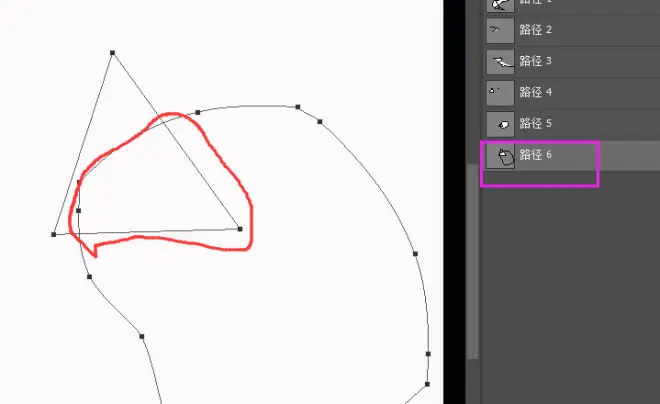Click the thumbnail of 路径 2
This screenshot has height=404, width=660.
pyautogui.click(x=500, y=30)
